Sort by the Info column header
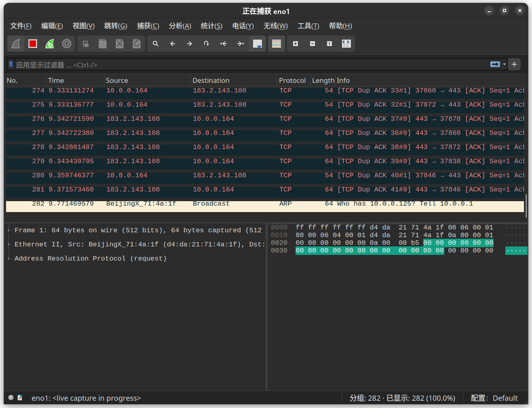Screen dimensions: 532x408 pos(430,80)
